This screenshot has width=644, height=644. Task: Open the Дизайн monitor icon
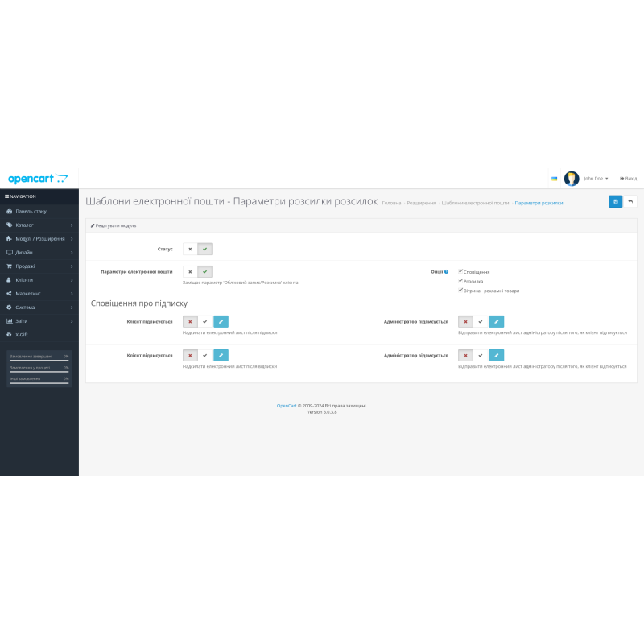(x=9, y=252)
